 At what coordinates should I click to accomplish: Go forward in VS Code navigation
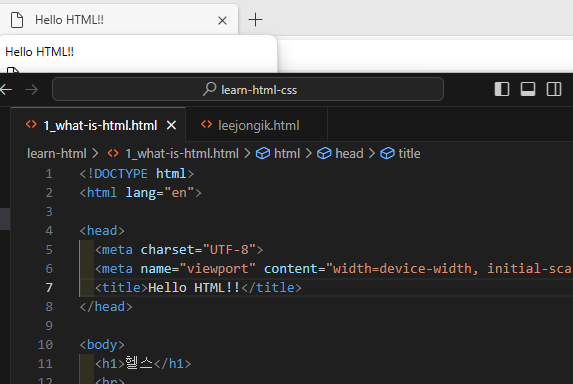(32, 89)
